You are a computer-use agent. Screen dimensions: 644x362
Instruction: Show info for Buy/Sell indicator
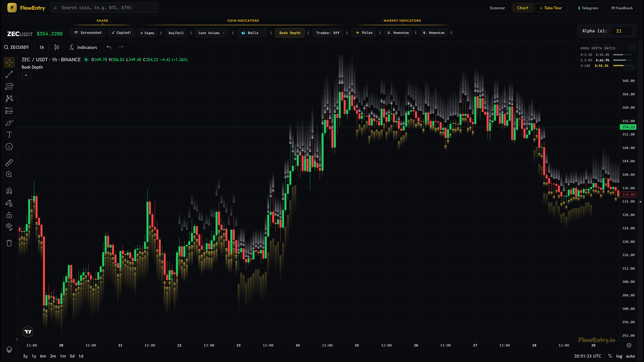tap(191, 33)
